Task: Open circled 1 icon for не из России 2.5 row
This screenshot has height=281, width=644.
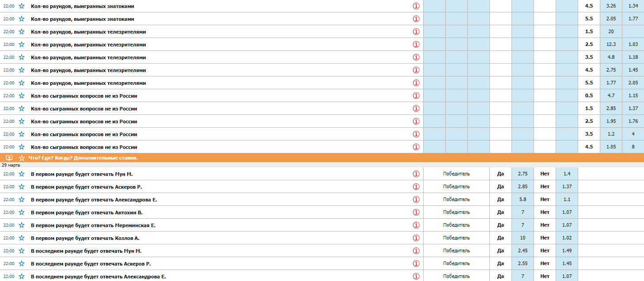Action: tap(416, 122)
